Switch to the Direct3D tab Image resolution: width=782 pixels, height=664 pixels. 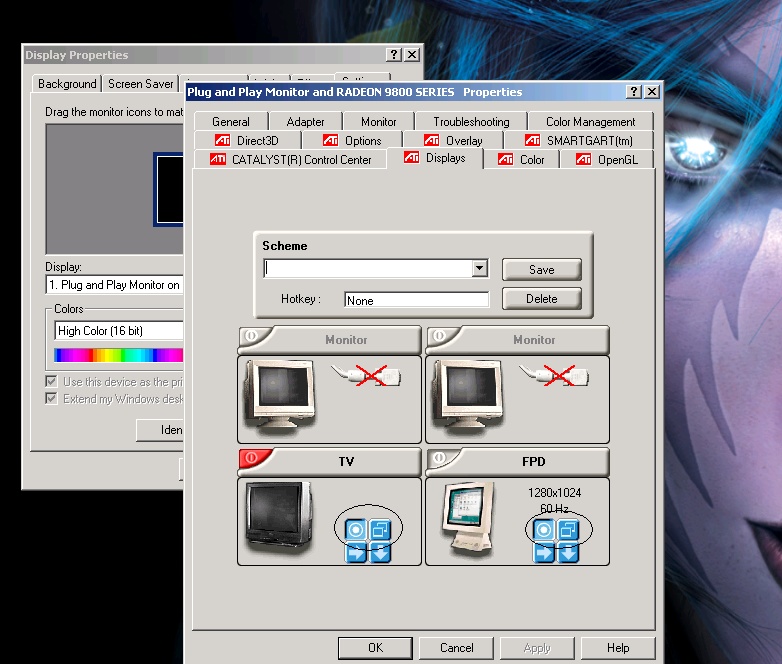point(247,141)
